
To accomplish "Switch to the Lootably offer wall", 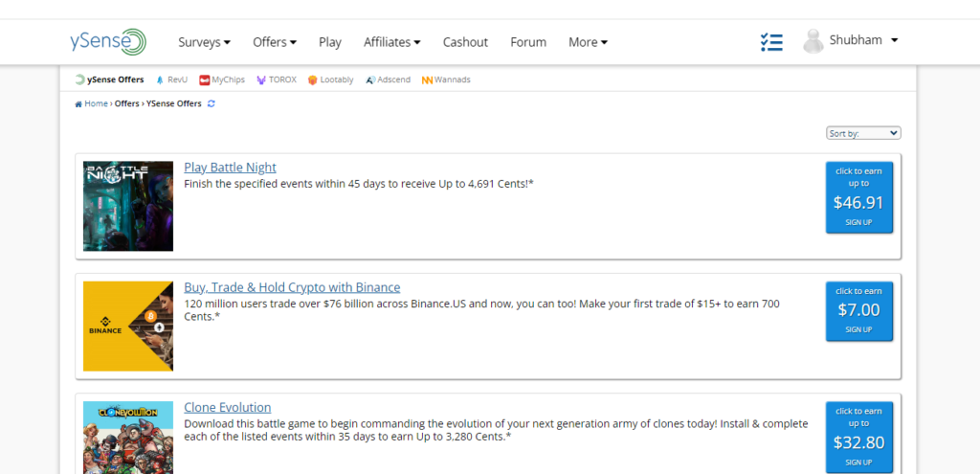I will coord(330,80).
